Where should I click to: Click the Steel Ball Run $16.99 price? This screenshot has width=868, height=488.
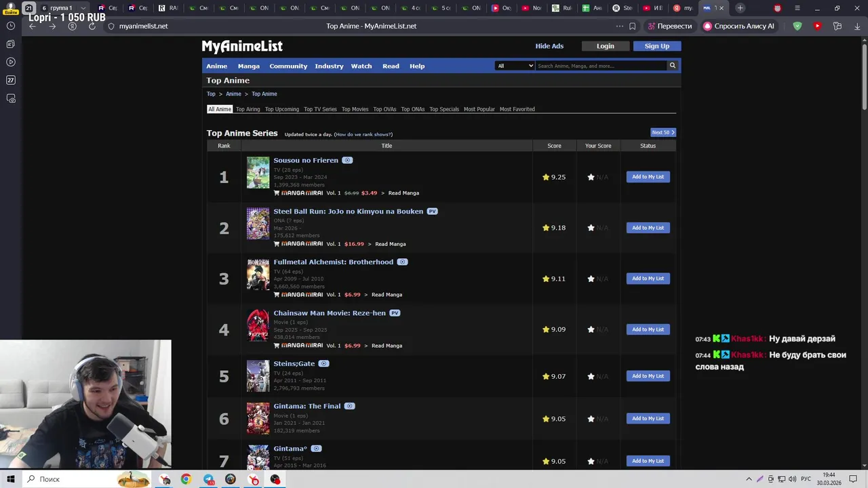click(x=354, y=244)
